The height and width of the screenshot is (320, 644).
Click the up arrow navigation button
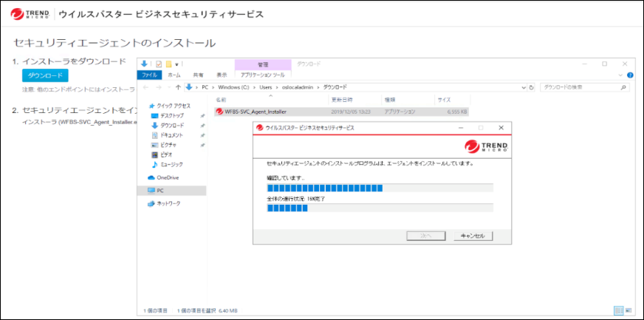[x=178, y=87]
